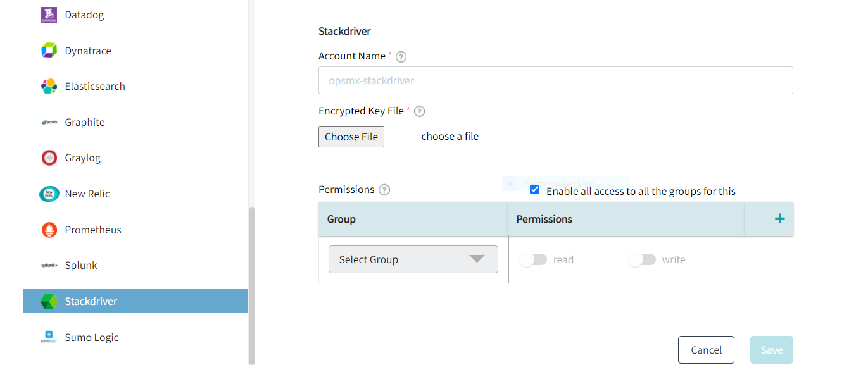
Task: Click the opsmx-stackdriver account name field
Action: (555, 80)
